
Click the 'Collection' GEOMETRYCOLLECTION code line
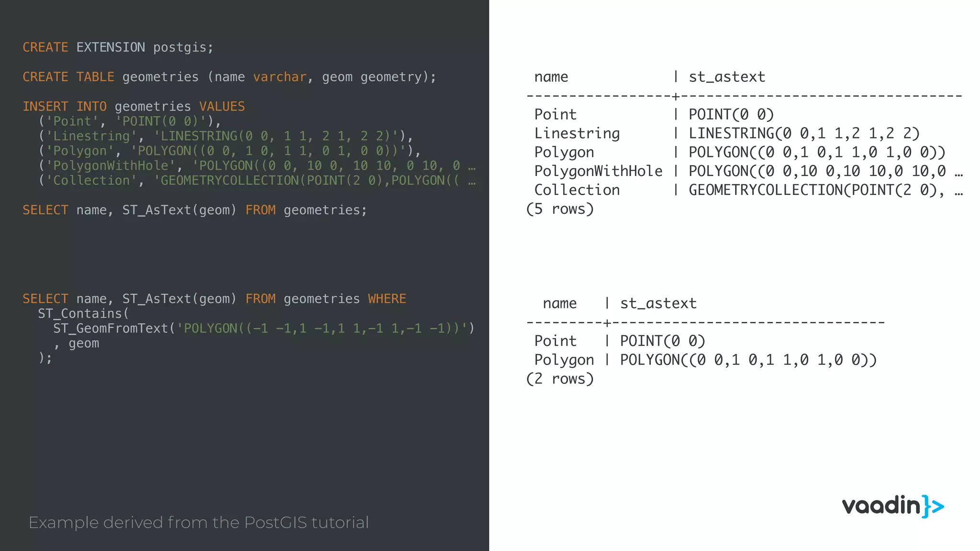tap(257, 180)
